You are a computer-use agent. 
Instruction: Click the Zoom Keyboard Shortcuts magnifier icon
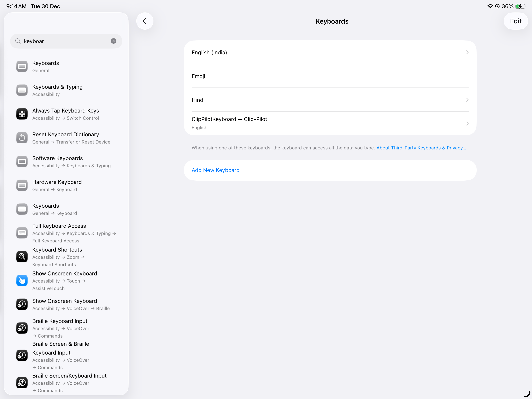pos(22,257)
